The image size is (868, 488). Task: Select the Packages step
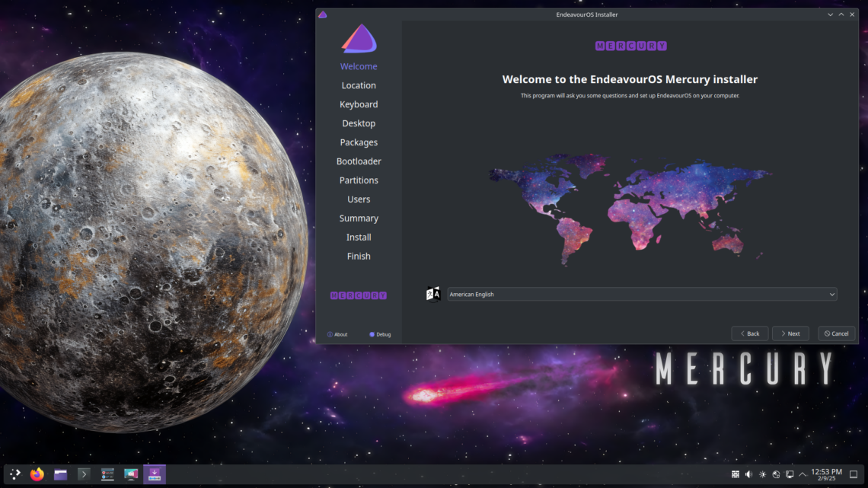coord(359,142)
